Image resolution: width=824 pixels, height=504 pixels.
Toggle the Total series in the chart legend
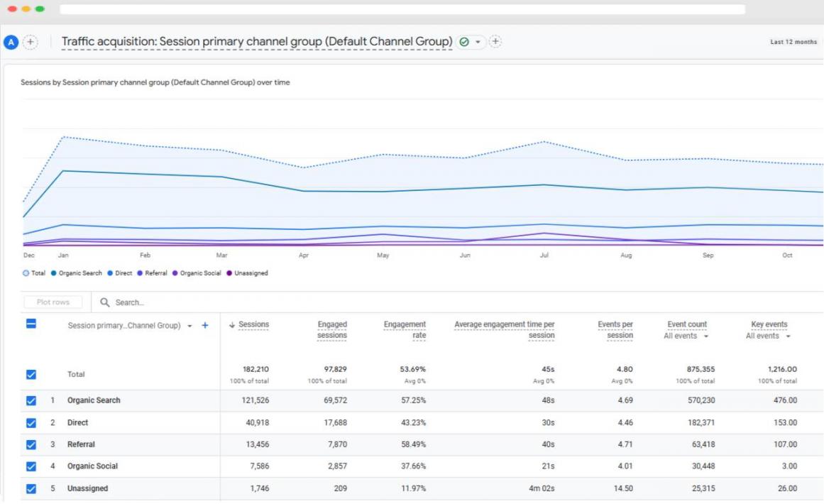pyautogui.click(x=34, y=273)
